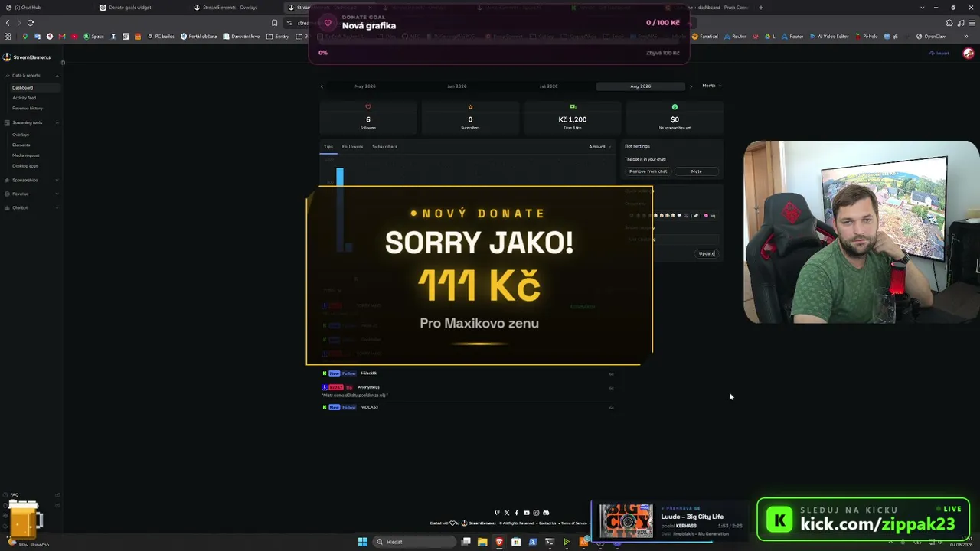
Task: Switch to the Chat Hub browser tab
Action: [x=46, y=8]
